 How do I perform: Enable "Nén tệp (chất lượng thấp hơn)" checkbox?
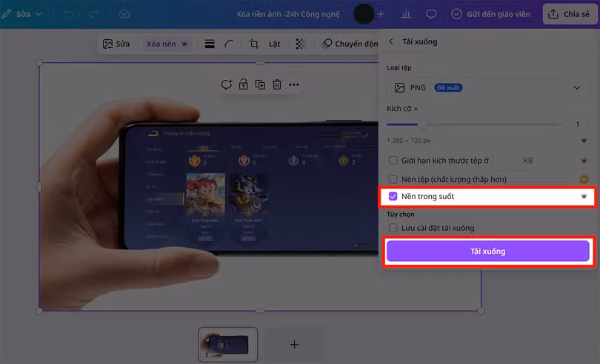(393, 179)
